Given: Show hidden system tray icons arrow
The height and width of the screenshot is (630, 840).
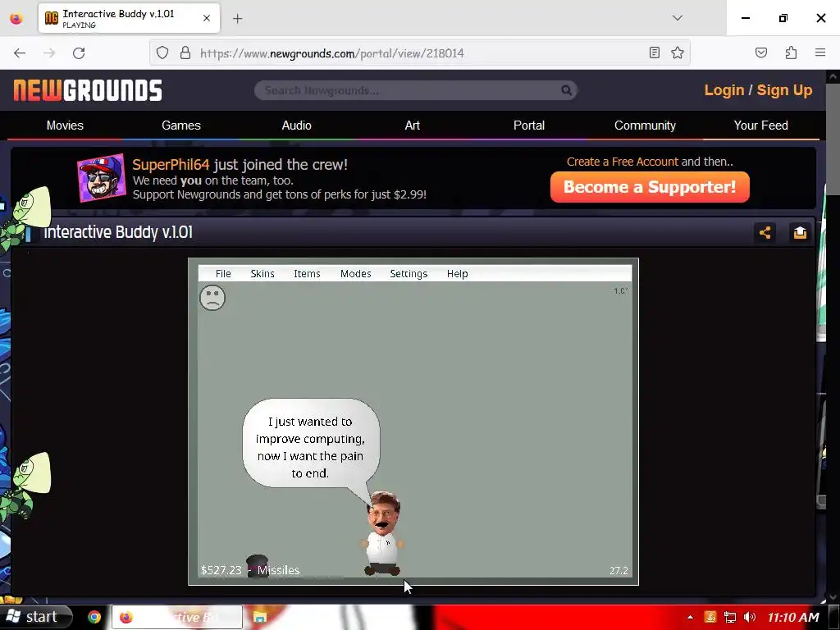Looking at the screenshot, I should tap(690, 617).
